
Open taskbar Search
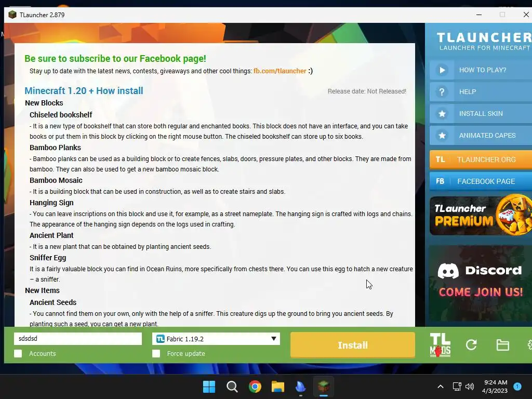coord(232,387)
